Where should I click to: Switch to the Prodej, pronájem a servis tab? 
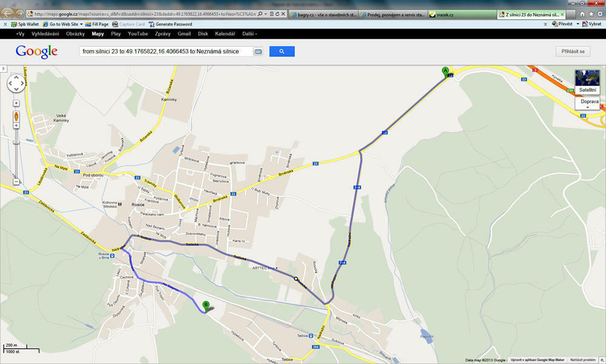tap(393, 15)
